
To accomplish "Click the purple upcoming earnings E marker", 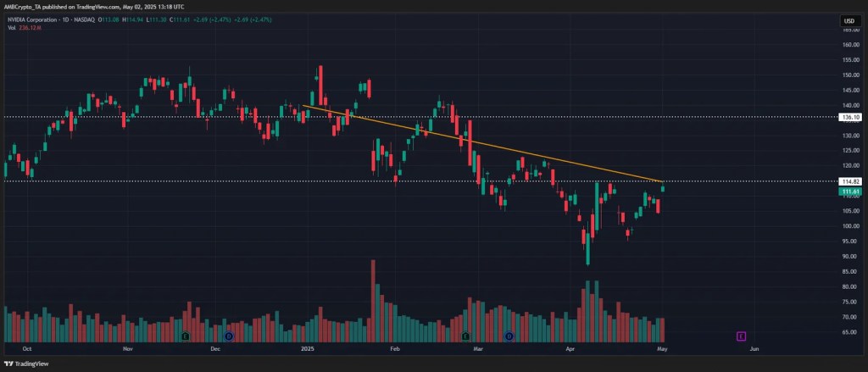I will (x=741, y=336).
